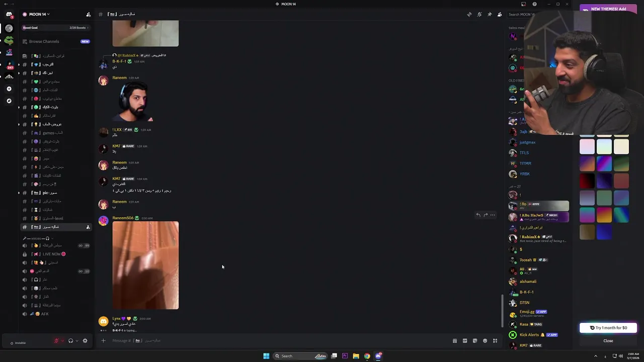
Task: Select the light pink theme swatch
Action: [587, 146]
